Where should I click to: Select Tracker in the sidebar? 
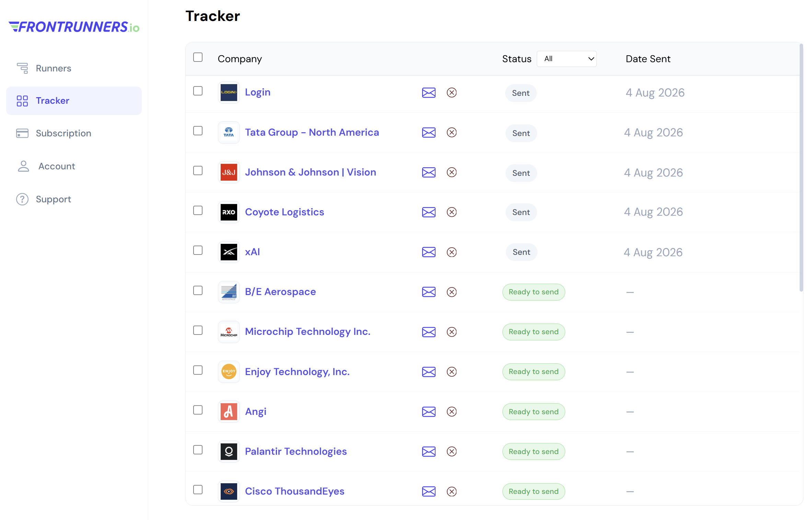coord(74,101)
